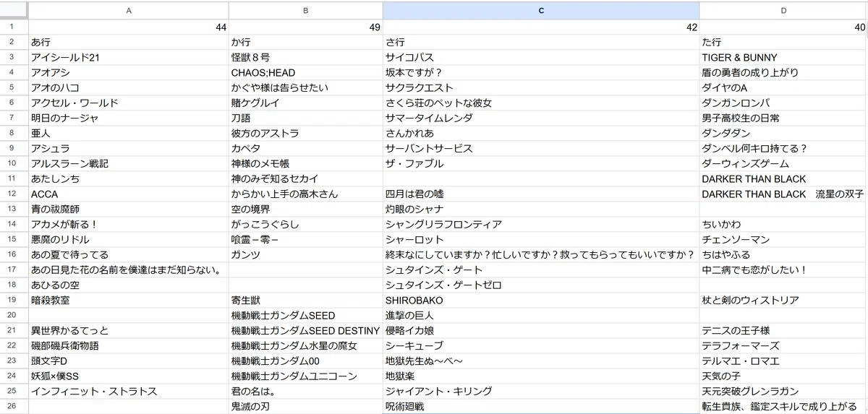Click cell containing アクセル・ワールド
The width and height of the screenshot is (868, 414).
click(129, 103)
